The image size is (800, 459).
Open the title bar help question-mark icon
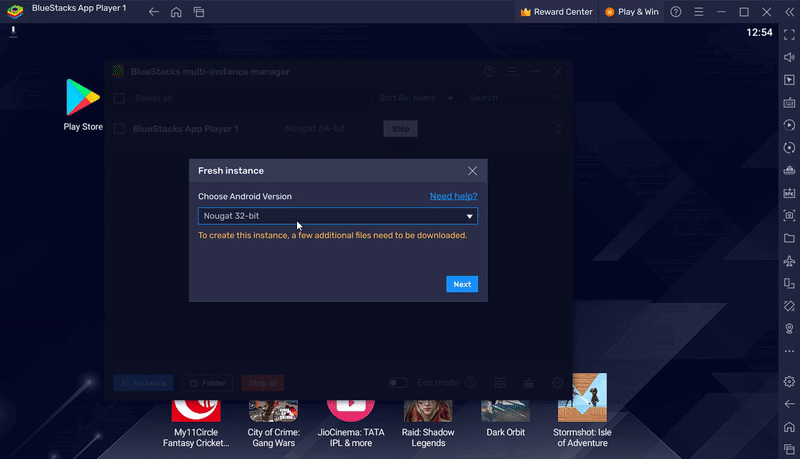676,12
